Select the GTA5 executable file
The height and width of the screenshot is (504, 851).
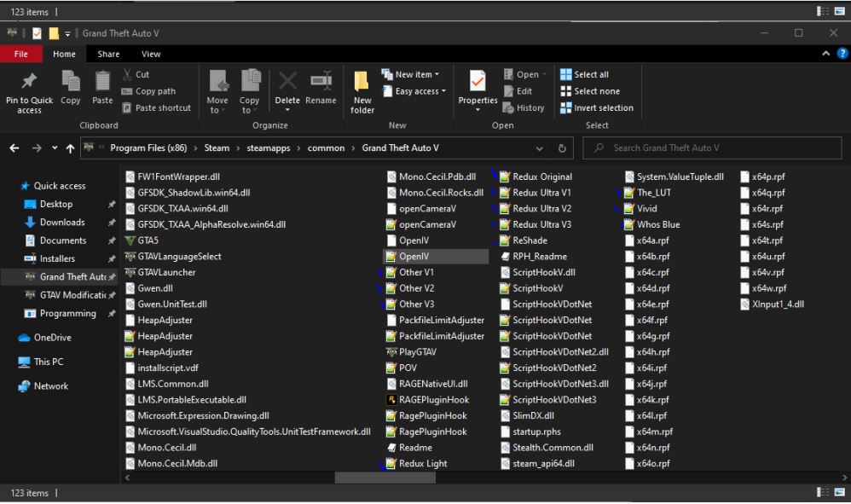point(148,240)
